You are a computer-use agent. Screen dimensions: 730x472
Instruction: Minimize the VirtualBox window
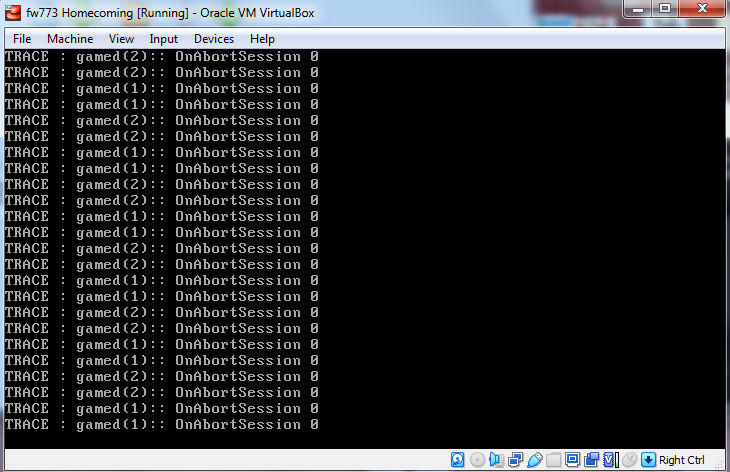tap(638, 9)
